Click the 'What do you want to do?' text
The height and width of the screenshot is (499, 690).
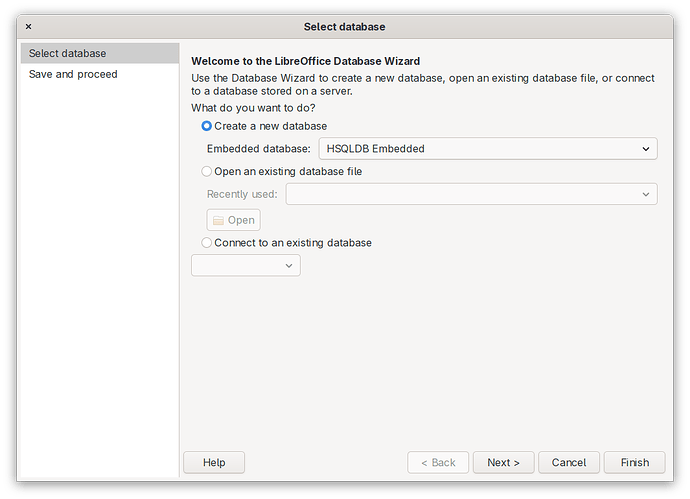253,108
